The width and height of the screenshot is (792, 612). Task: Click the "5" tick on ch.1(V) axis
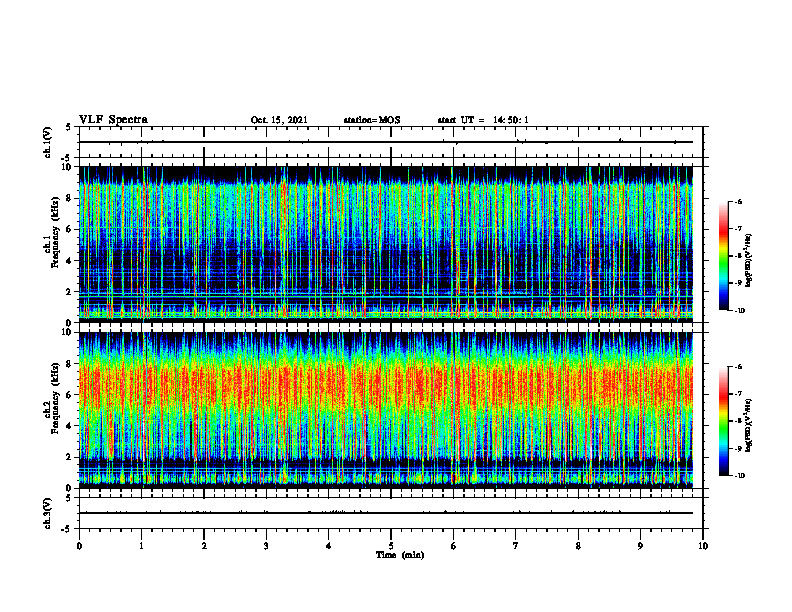coord(70,127)
